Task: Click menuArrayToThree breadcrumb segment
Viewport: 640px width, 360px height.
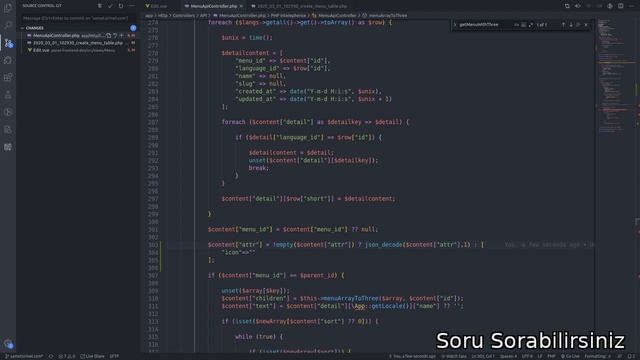Action: tap(384, 16)
